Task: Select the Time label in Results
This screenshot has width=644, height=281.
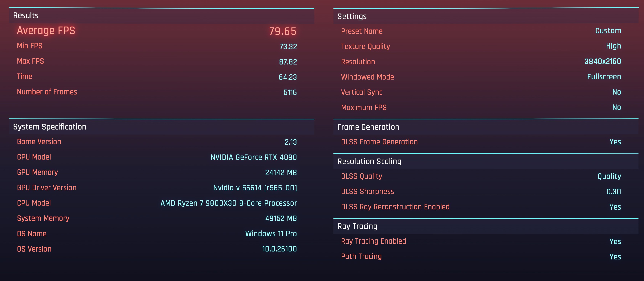Action: point(25,76)
